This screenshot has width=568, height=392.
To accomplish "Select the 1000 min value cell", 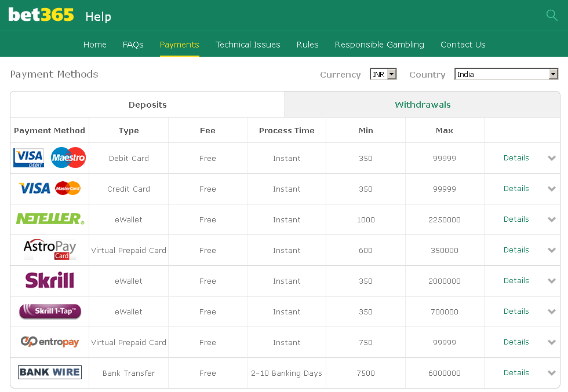I will click(x=366, y=219).
